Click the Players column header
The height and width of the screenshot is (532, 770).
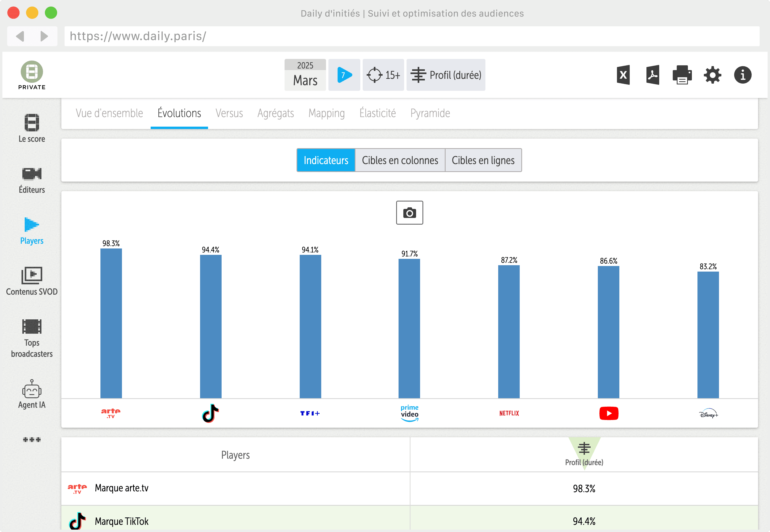coord(235,455)
